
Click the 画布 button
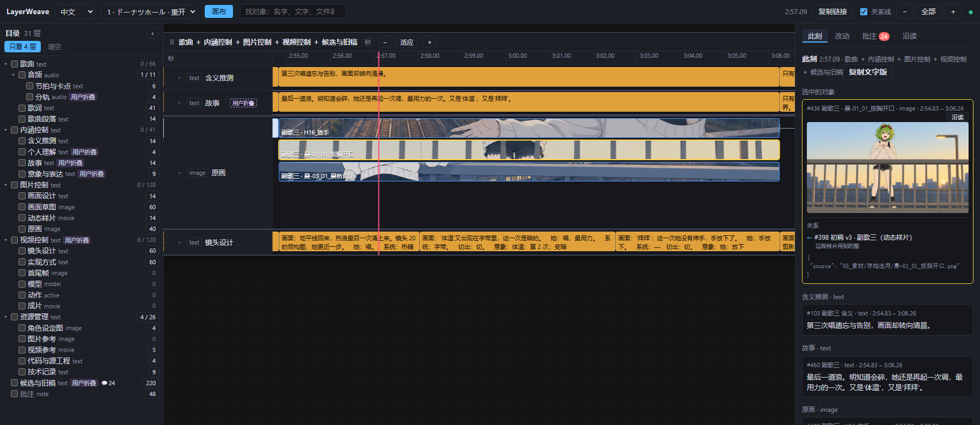pos(219,11)
